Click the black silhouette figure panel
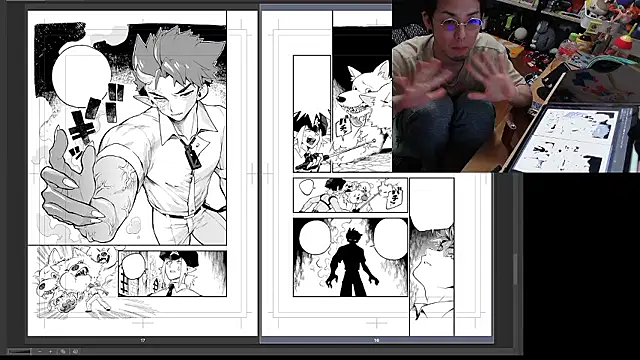Screen dimensions: 640x360 pos(350,257)
